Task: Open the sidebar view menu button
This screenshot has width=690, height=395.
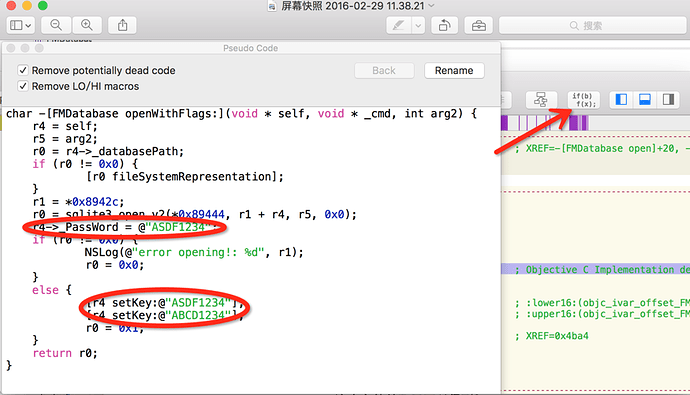Action: click(x=20, y=26)
